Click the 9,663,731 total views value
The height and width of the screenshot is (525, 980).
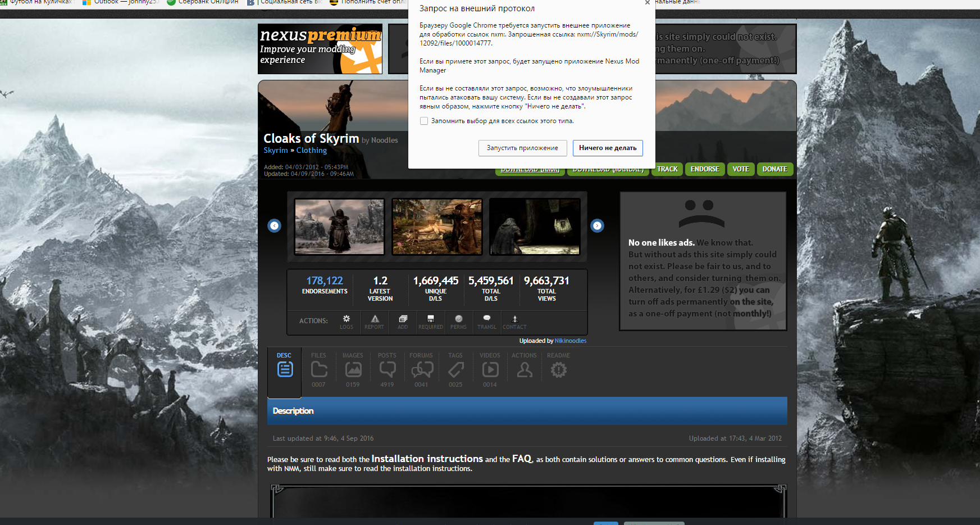[x=546, y=280]
